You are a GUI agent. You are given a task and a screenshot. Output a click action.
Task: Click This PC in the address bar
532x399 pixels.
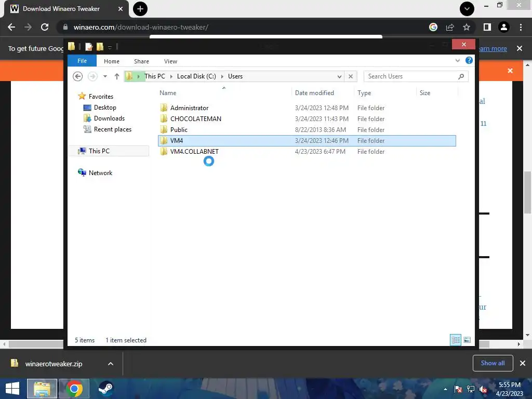click(x=155, y=76)
